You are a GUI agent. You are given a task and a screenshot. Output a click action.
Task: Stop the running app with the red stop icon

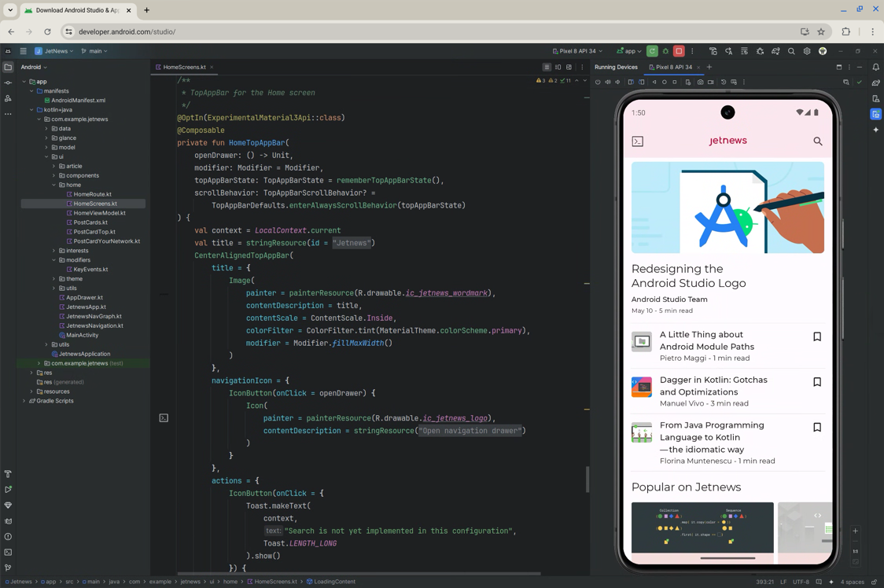click(x=678, y=50)
